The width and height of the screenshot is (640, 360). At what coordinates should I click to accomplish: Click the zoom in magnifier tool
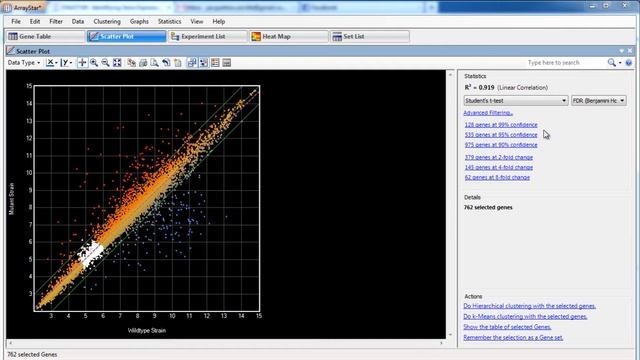pyautogui.click(x=94, y=62)
